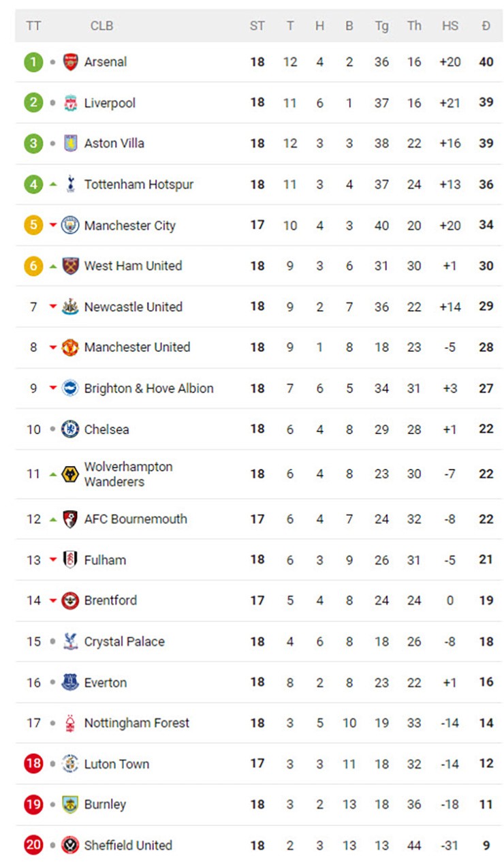Click the Arsenal club crest
504x862 pixels.
coord(70,62)
